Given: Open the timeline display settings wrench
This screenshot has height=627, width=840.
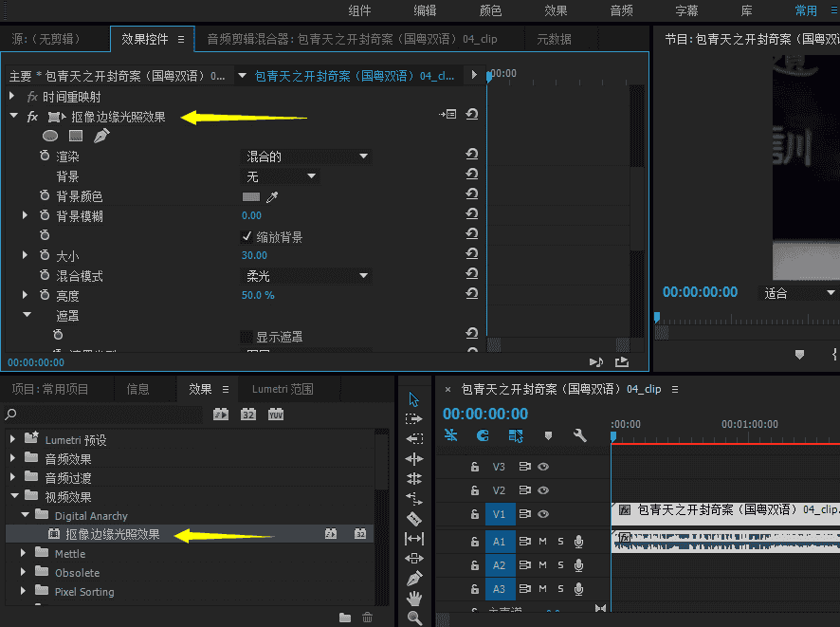Looking at the screenshot, I should pos(578,435).
